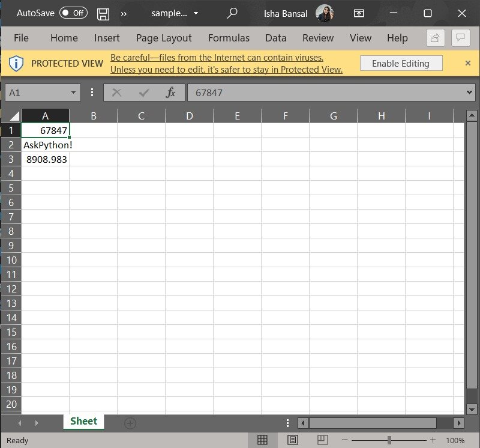Open the sample filename dropdown arrow
480x448 pixels.
pos(196,13)
